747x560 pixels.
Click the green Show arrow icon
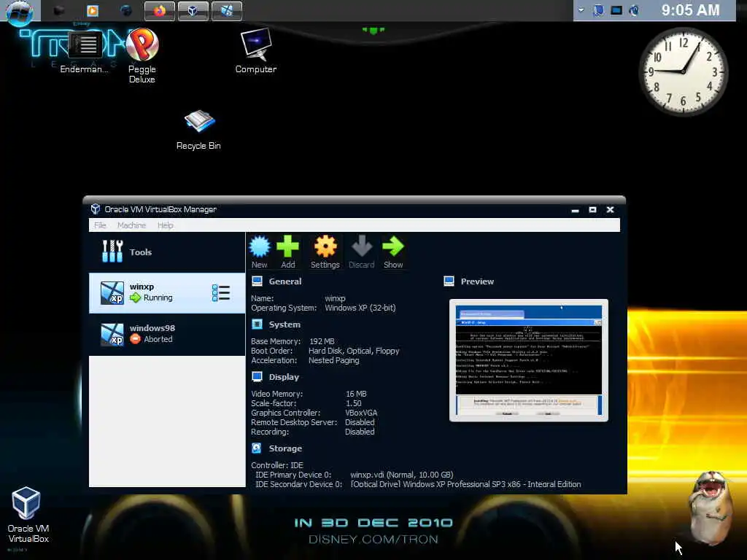coord(393,246)
